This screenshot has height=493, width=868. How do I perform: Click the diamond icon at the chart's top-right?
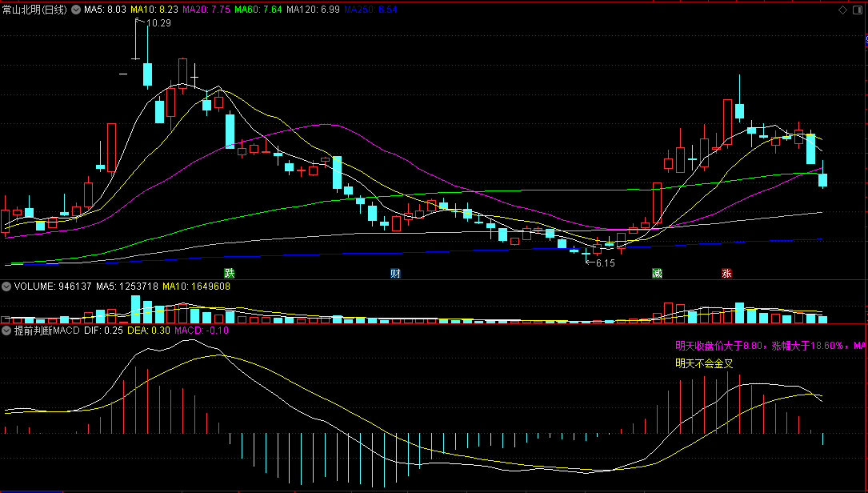pyautogui.click(x=843, y=10)
